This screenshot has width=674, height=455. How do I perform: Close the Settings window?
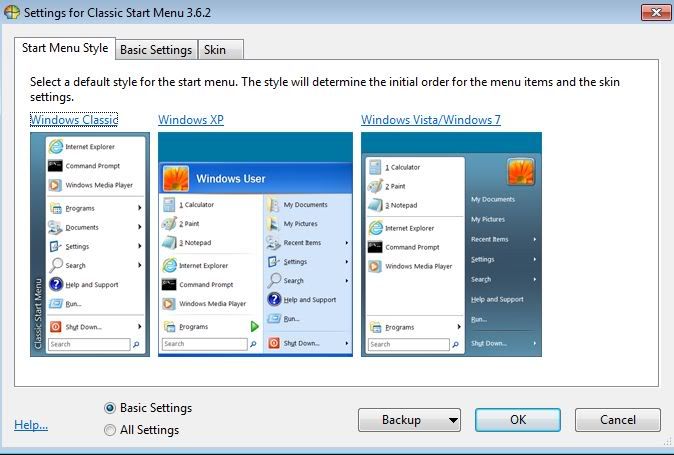tap(656, 12)
